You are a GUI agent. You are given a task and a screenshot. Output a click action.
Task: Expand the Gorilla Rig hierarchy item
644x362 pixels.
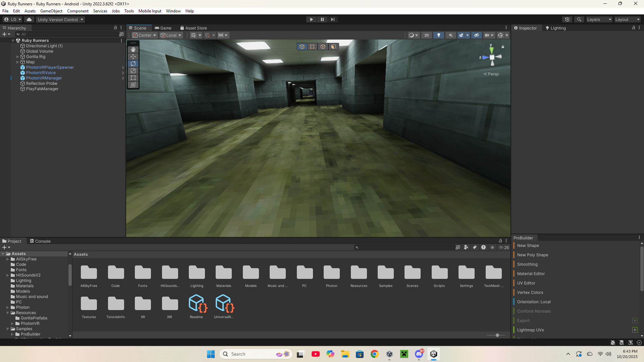[18, 57]
